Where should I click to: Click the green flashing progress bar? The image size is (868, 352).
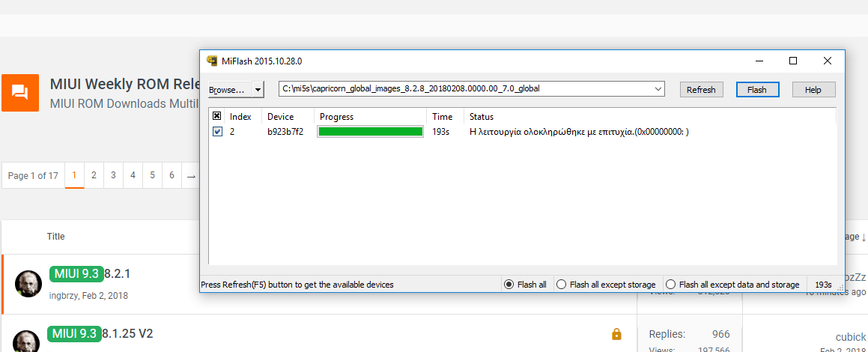pyautogui.click(x=370, y=131)
